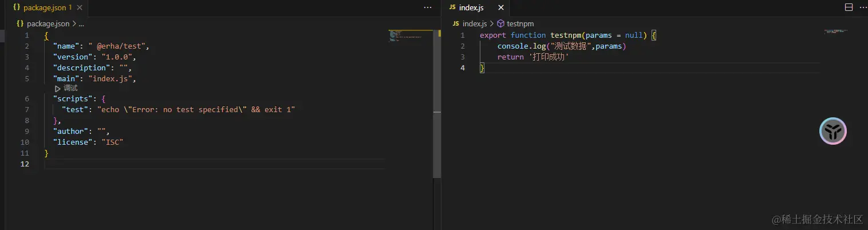Click the "scripts" key on line 6
The image size is (868, 230).
coord(73,98)
